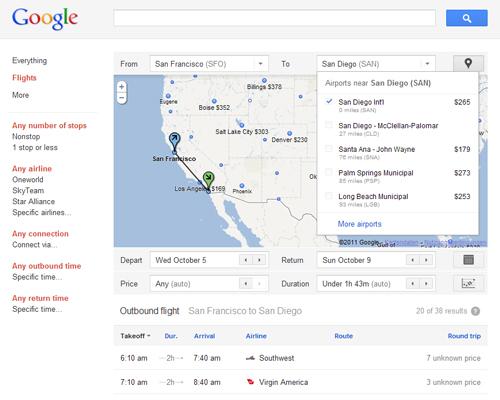Click the results help question-mark icon
500x400 pixels.
click(x=475, y=311)
